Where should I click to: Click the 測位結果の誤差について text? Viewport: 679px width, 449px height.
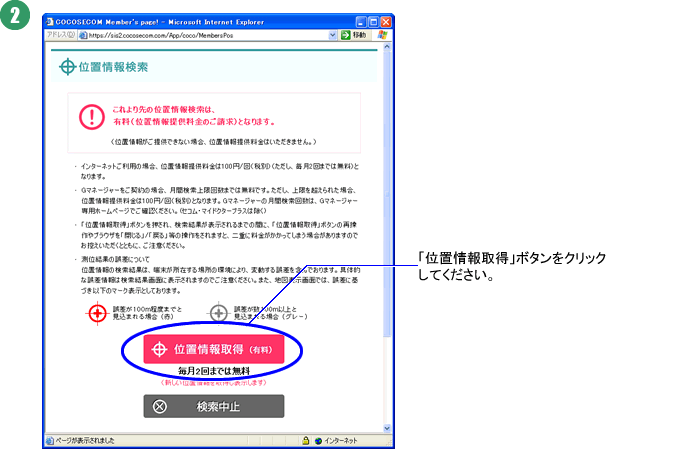pyautogui.click(x=115, y=259)
